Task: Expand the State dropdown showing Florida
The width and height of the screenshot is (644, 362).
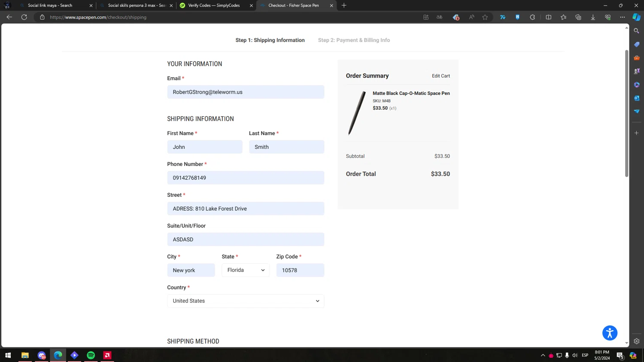Action: click(246, 270)
